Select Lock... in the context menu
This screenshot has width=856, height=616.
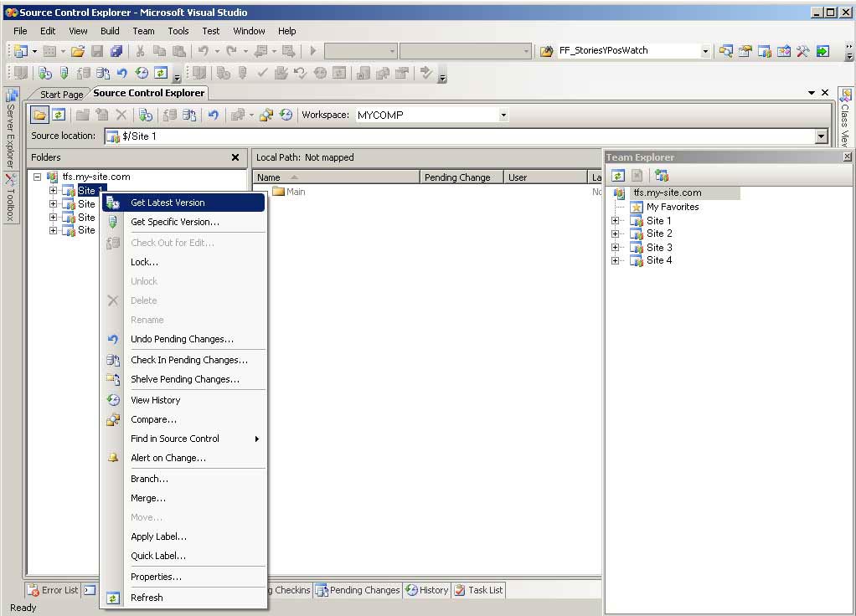[184, 262]
